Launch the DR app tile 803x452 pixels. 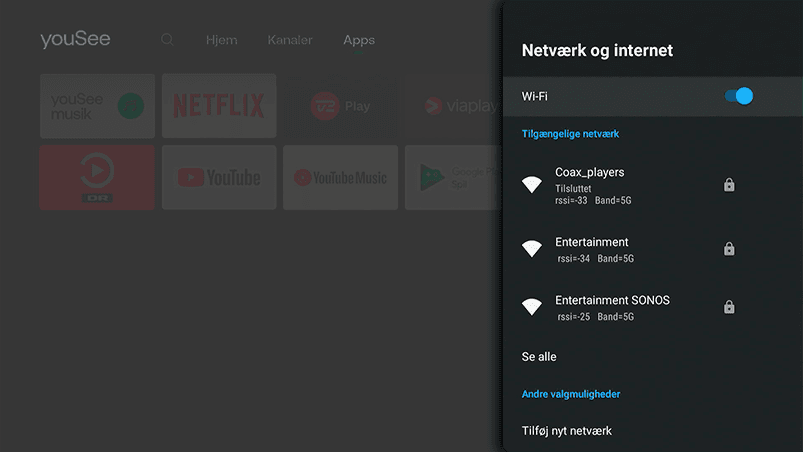tap(97, 177)
